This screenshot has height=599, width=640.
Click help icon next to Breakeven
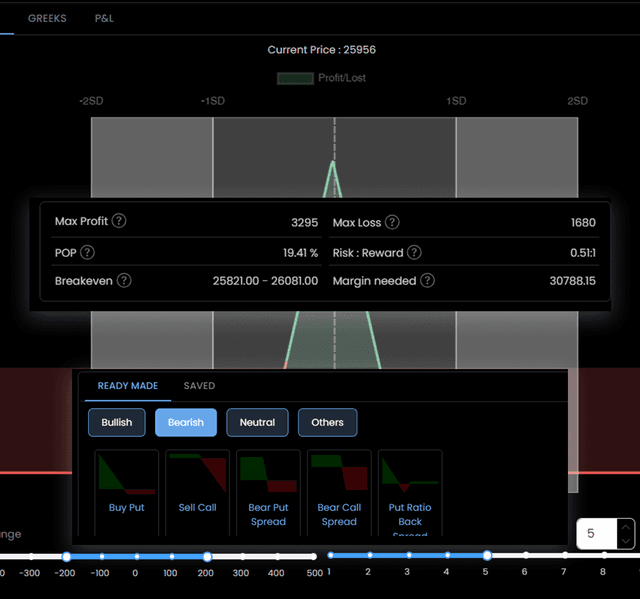(x=124, y=281)
